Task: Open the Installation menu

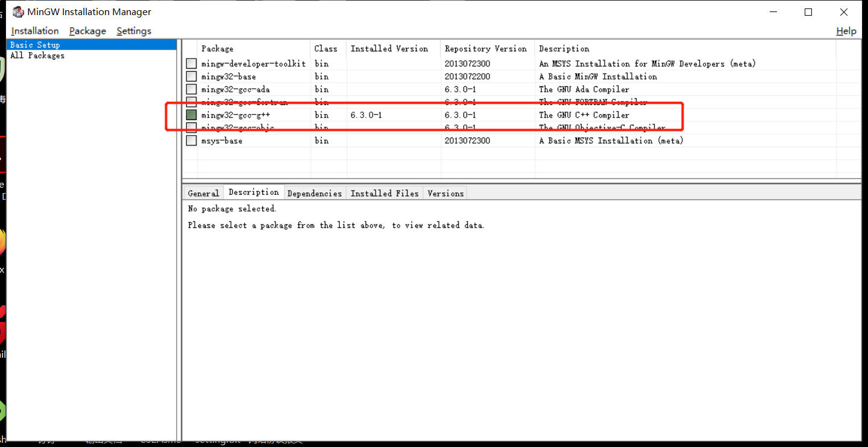Action: point(35,31)
